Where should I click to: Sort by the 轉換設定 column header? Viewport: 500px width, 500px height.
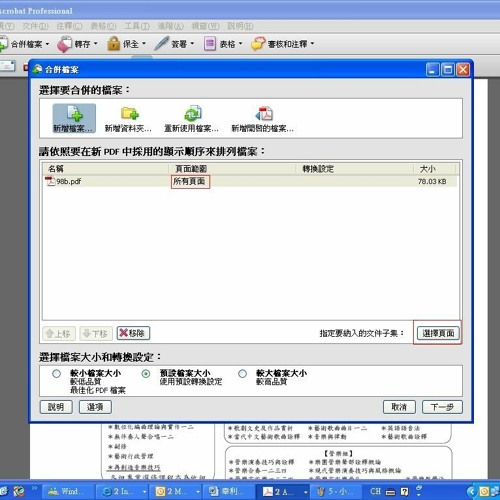click(x=355, y=169)
